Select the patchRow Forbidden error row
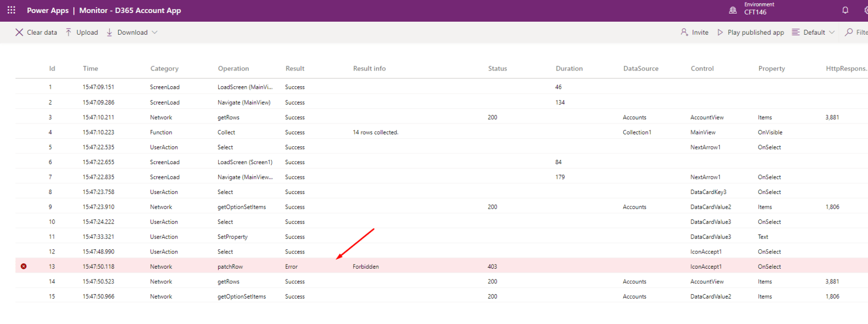 (x=366, y=267)
